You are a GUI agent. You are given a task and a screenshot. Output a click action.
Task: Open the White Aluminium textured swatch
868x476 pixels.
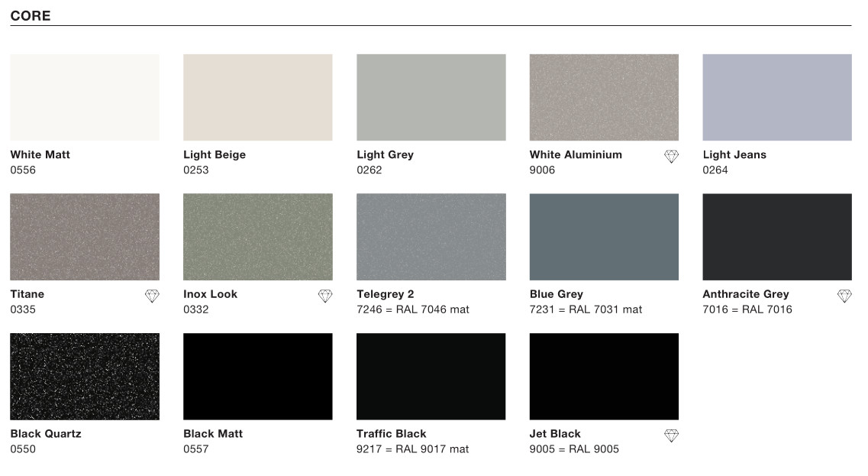(604, 98)
